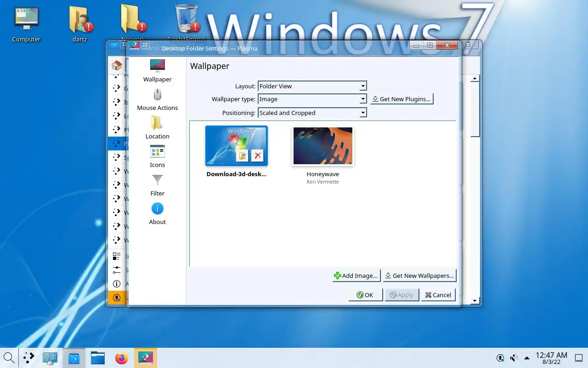Confirm with the OK button

pos(365,295)
